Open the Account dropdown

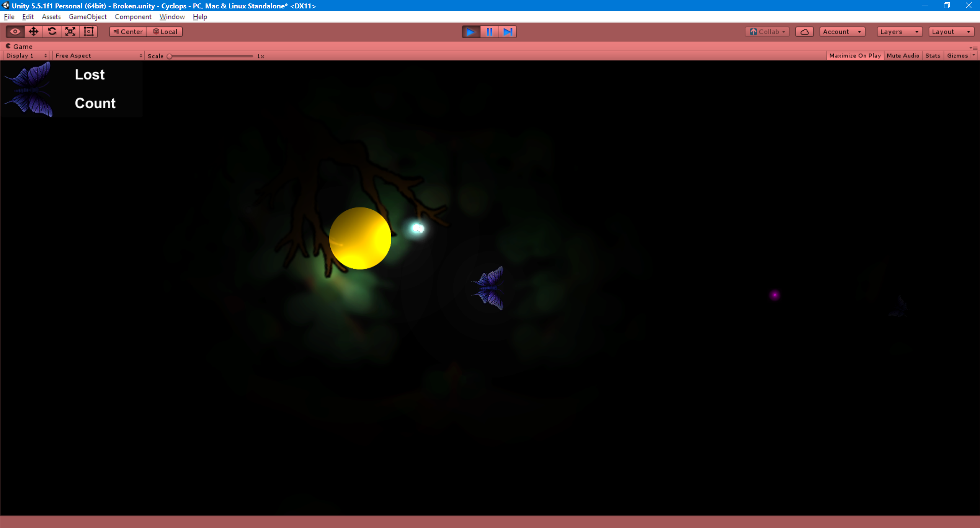842,32
